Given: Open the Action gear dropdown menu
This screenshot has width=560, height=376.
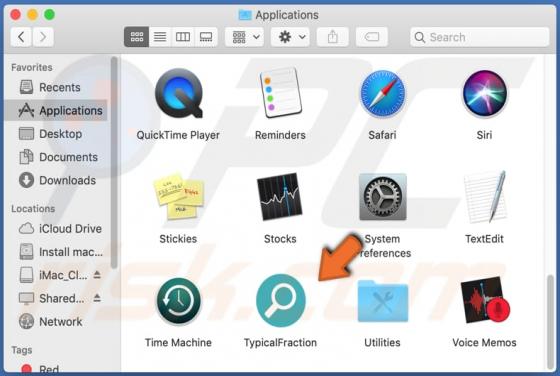Looking at the screenshot, I should coord(290,37).
